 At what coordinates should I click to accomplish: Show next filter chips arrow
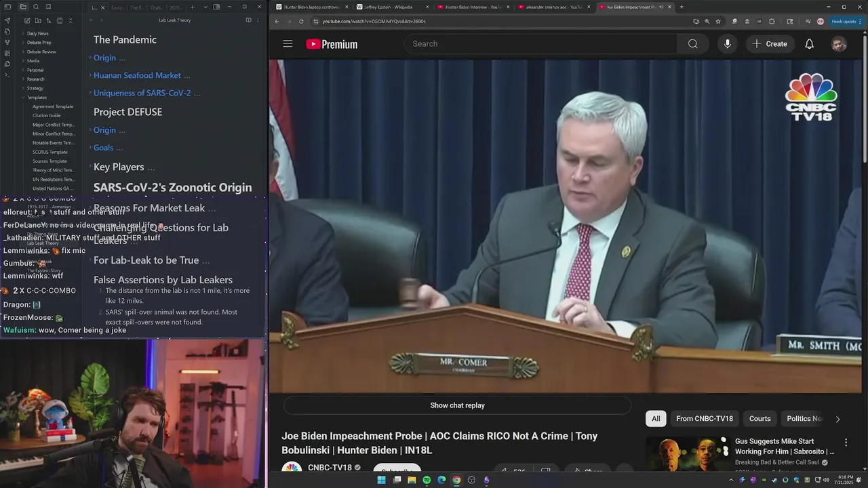pos(837,419)
